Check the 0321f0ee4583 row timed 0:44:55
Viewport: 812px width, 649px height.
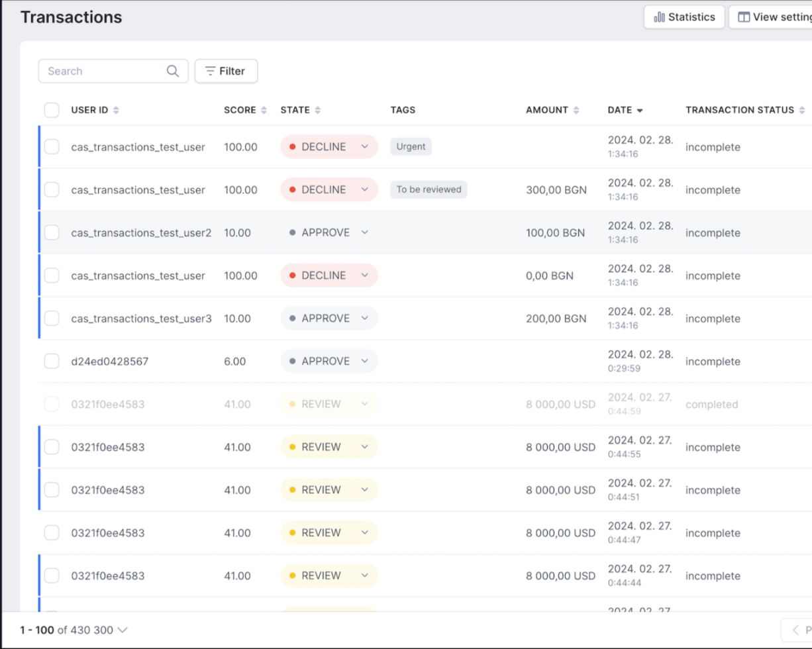coord(52,447)
